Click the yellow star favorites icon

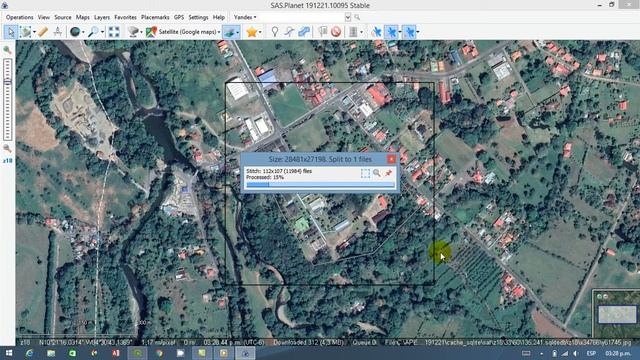[251, 31]
